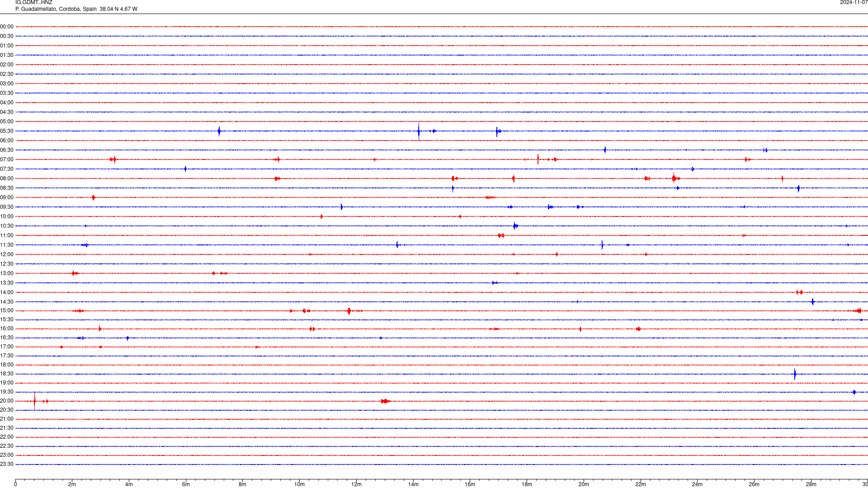This screenshot has height=488, width=868.
Task: Select the 01:30 time row label
Action: pyautogui.click(x=7, y=55)
